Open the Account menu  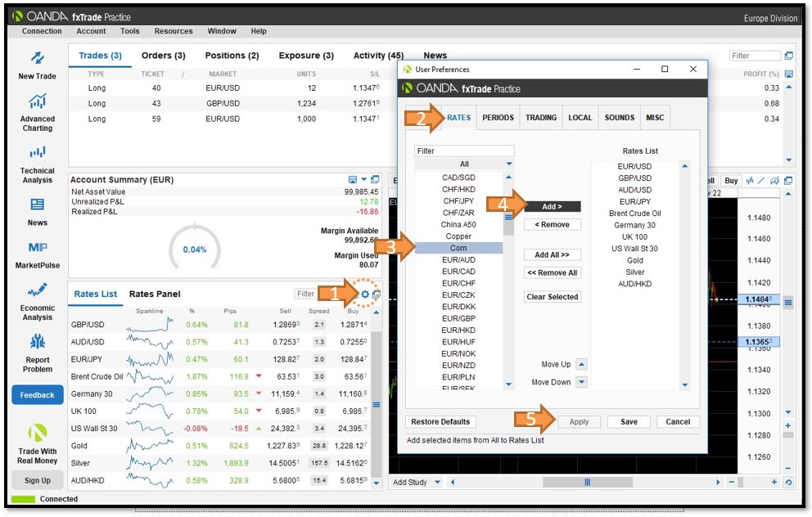[x=91, y=31]
